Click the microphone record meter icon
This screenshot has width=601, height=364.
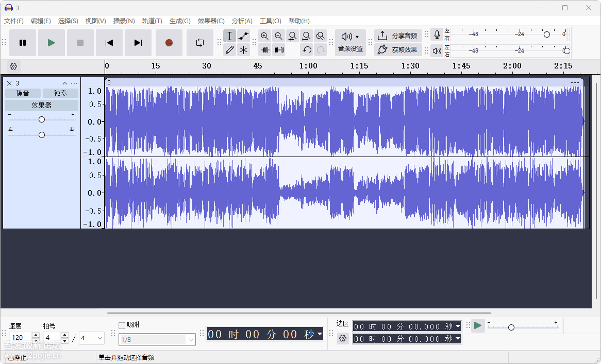(437, 35)
